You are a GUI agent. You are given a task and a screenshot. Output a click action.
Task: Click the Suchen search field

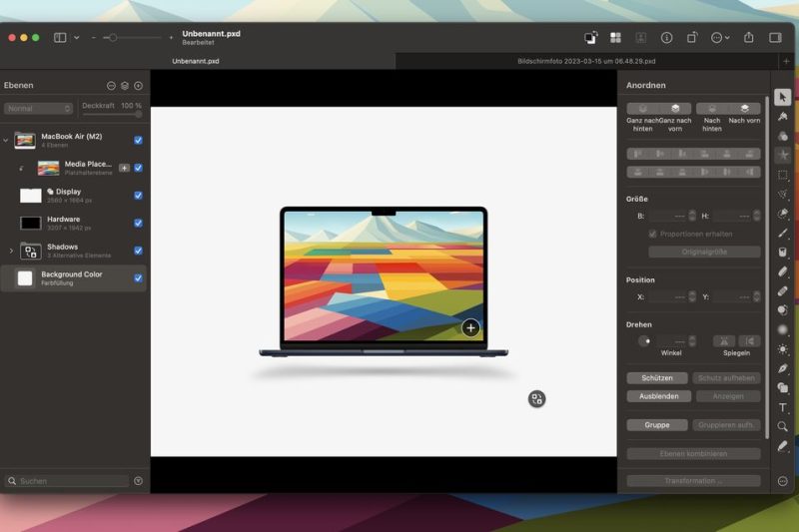pyautogui.click(x=67, y=480)
